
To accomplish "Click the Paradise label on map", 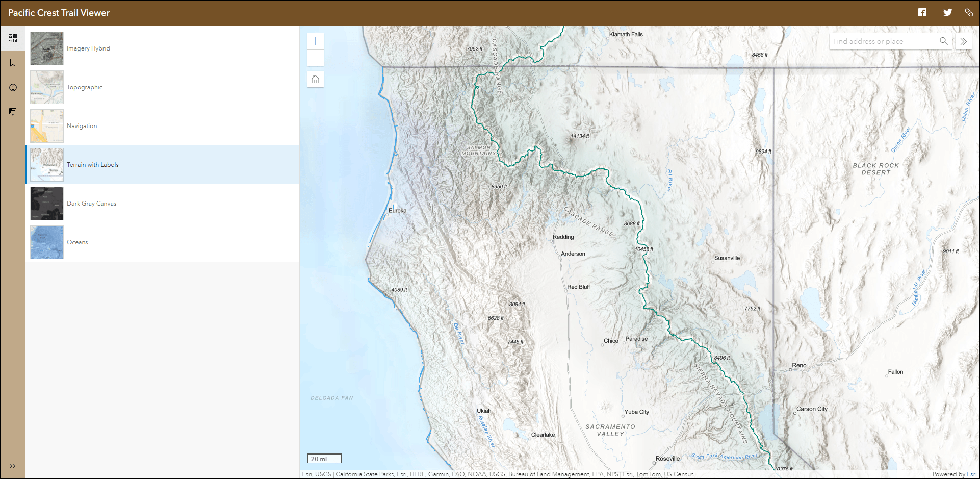I will point(636,339).
